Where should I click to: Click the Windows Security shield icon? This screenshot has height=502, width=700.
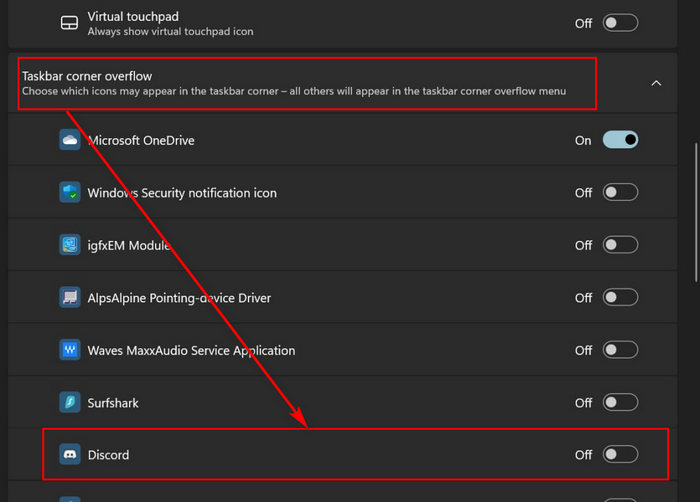click(70, 192)
